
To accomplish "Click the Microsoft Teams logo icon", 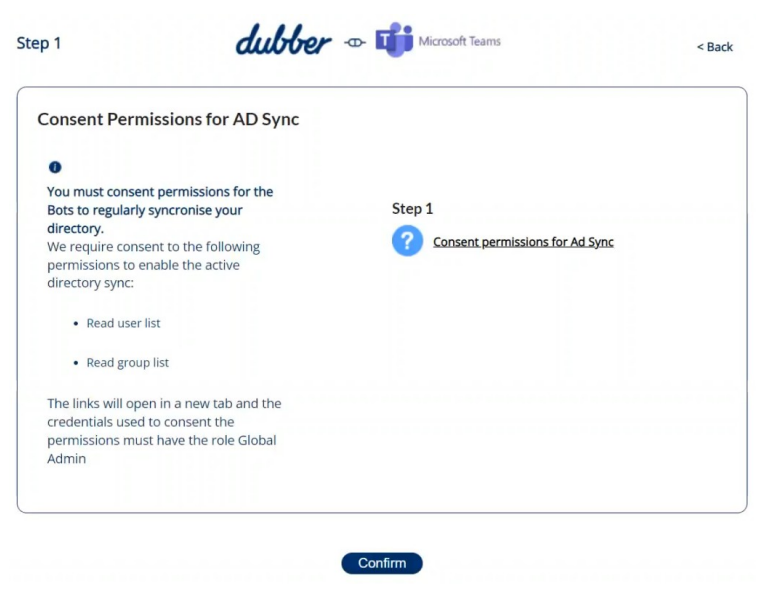I will point(394,39).
